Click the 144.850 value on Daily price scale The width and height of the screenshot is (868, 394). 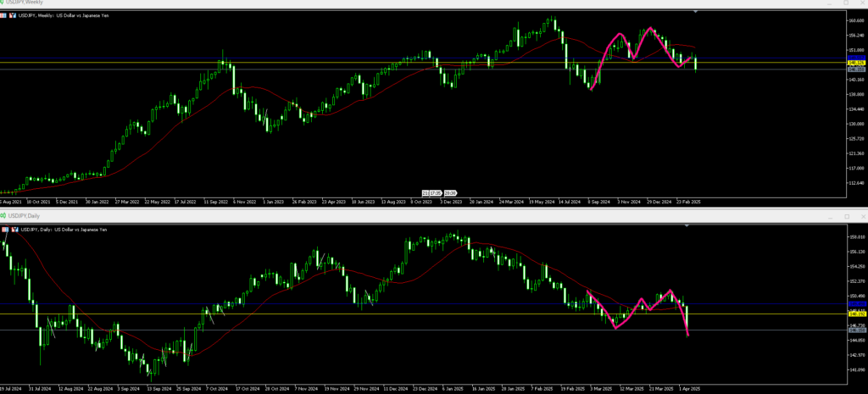click(856, 341)
